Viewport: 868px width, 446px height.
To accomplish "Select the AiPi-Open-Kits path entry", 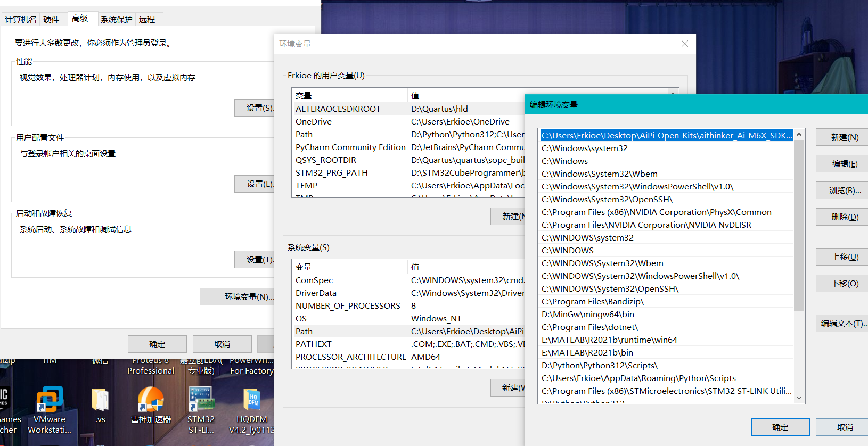I will (667, 135).
